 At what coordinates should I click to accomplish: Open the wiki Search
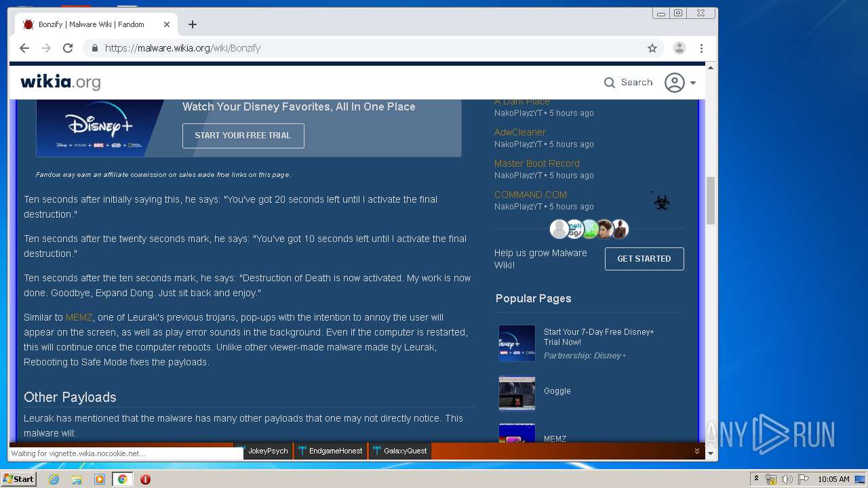(x=628, y=82)
